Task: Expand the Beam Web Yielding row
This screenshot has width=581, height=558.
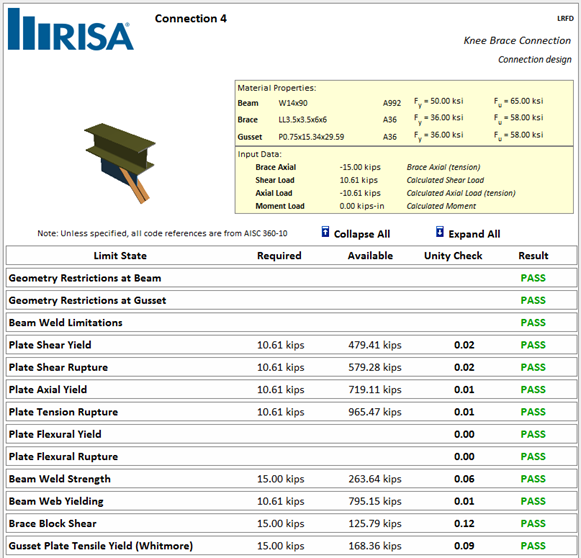Action: (291, 501)
